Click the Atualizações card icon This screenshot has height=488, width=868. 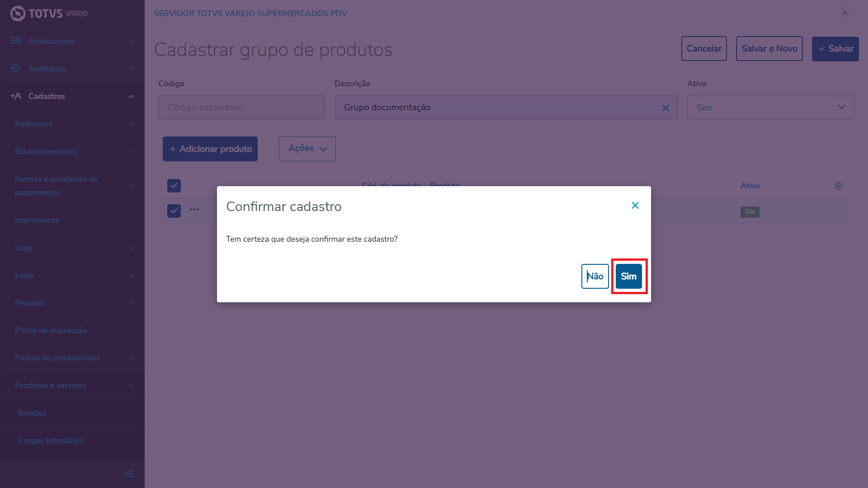[x=16, y=41]
